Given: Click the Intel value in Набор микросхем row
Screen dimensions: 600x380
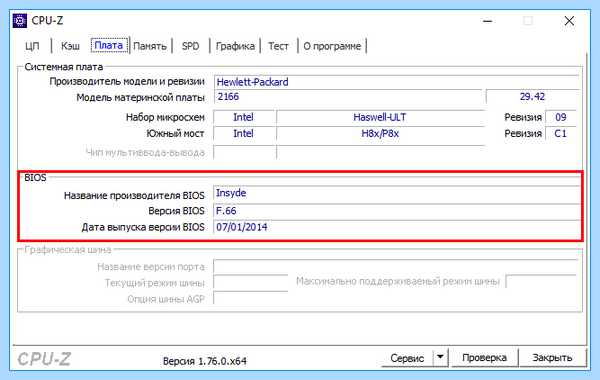Looking at the screenshot, I should tap(244, 117).
